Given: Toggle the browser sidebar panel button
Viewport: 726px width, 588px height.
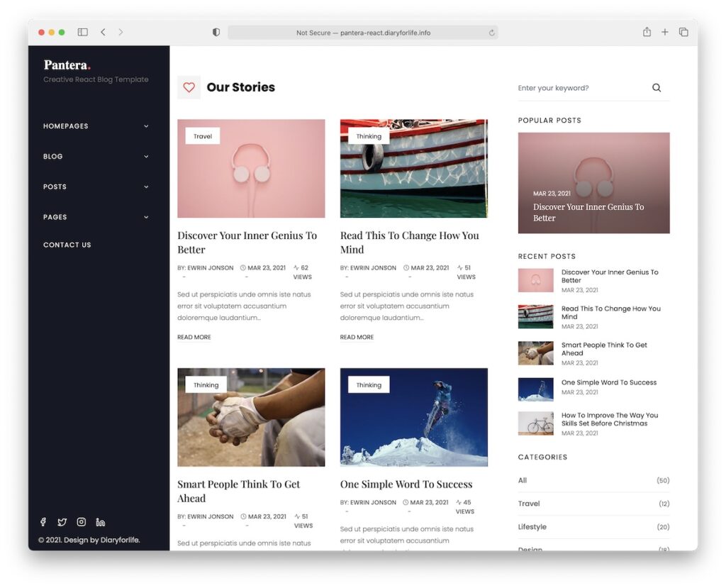Looking at the screenshot, I should (82, 32).
